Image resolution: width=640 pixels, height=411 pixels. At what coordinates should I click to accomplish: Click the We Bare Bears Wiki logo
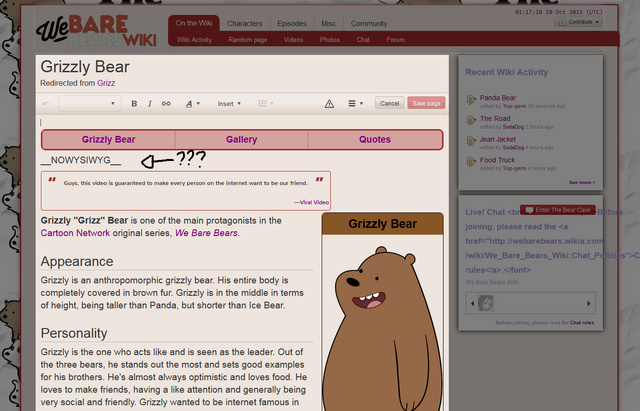[96, 31]
